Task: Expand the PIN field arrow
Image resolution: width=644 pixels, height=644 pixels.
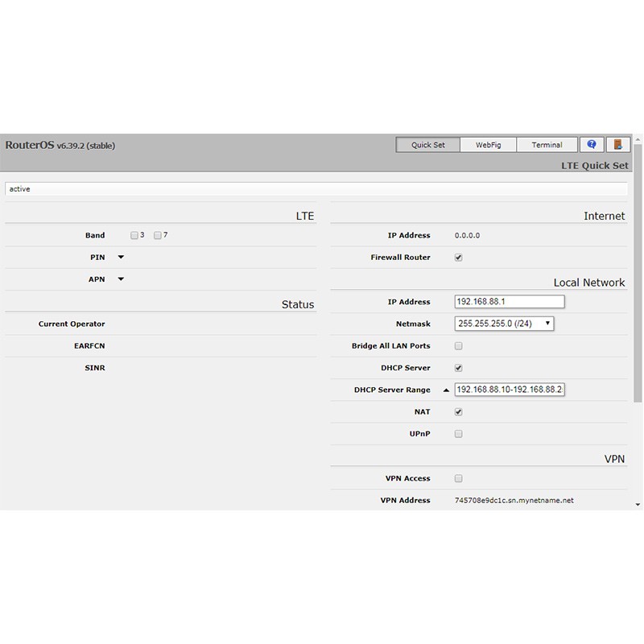Action: 121,258
